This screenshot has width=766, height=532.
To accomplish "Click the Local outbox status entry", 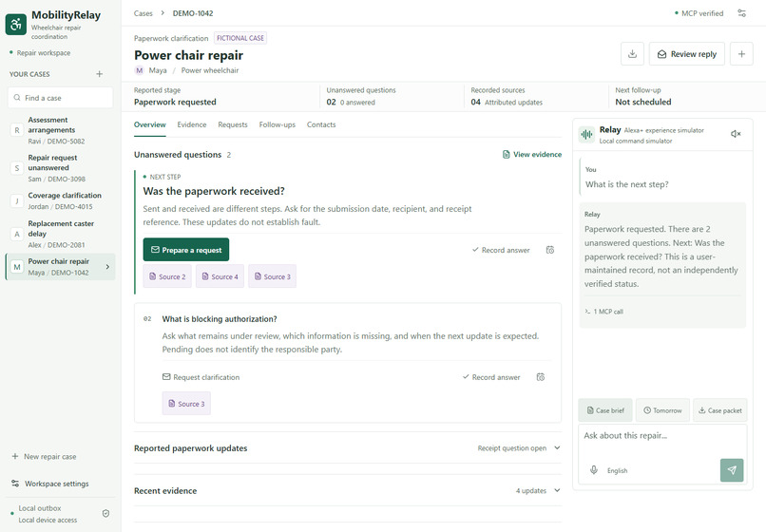I will [40, 508].
